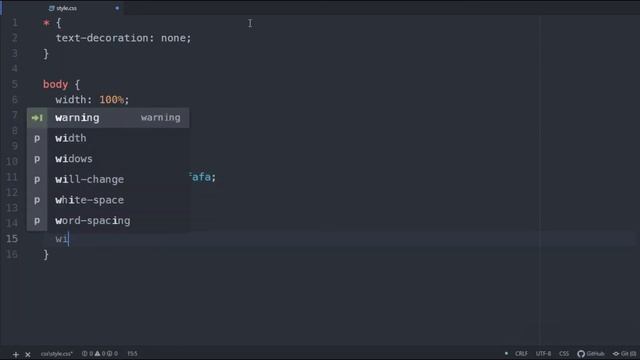Screen dimensions: 640x360
Task: Click property 'p' icon beside white-space
Action: (x=37, y=200)
